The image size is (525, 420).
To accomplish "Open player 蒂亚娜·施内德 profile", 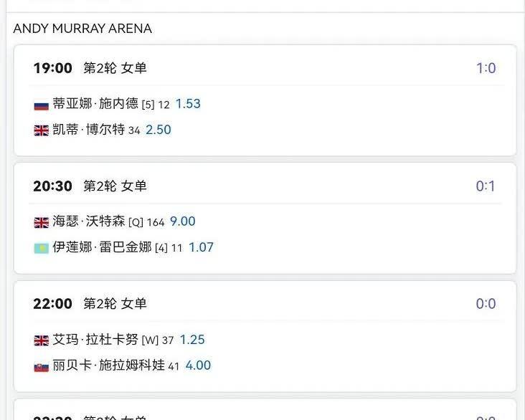I will pyautogui.click(x=95, y=103).
